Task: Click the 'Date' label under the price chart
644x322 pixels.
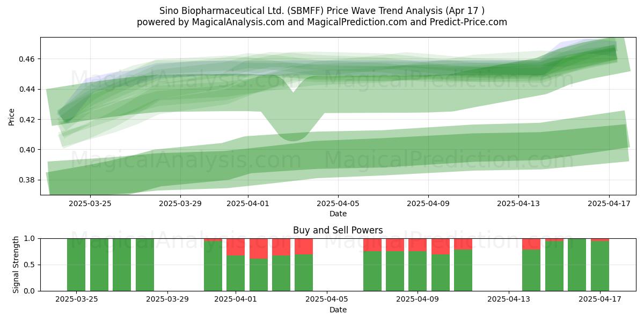Action: (x=338, y=214)
